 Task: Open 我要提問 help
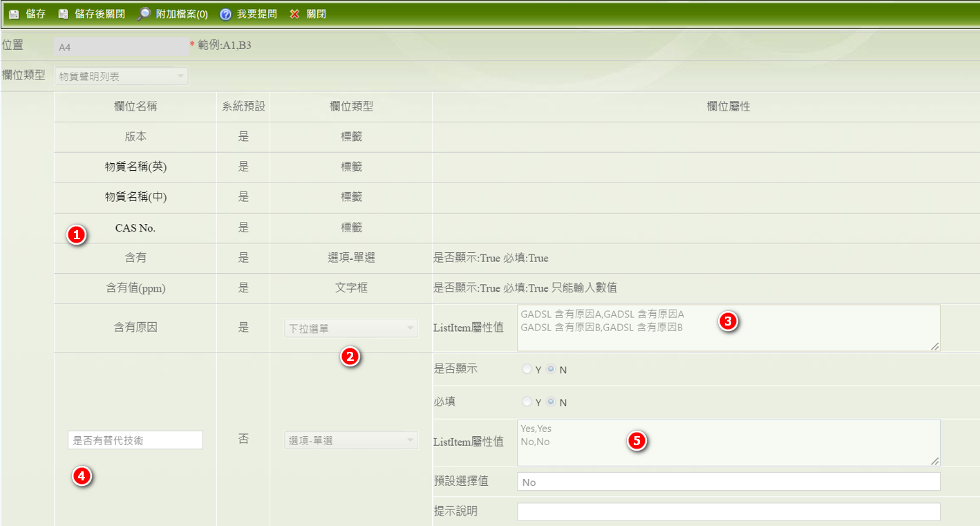click(256, 14)
